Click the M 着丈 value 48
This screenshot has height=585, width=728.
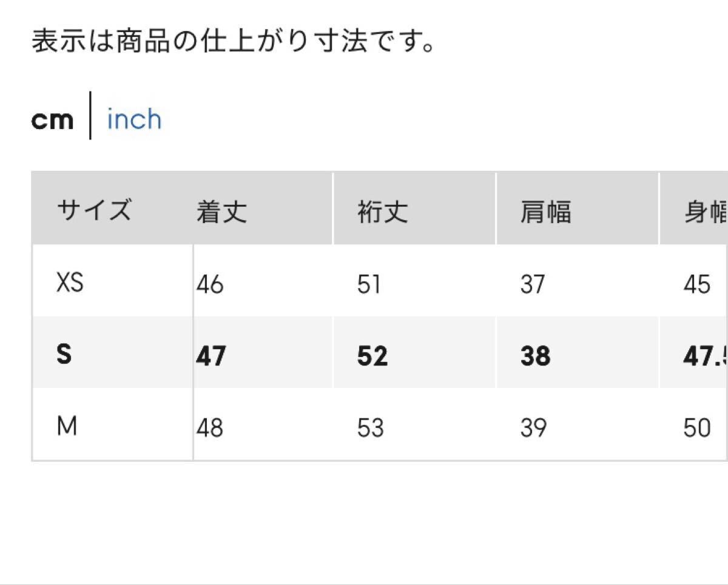pos(210,429)
